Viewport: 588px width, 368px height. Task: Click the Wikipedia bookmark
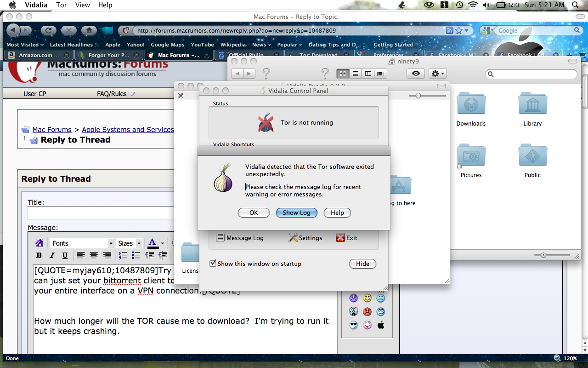(233, 45)
